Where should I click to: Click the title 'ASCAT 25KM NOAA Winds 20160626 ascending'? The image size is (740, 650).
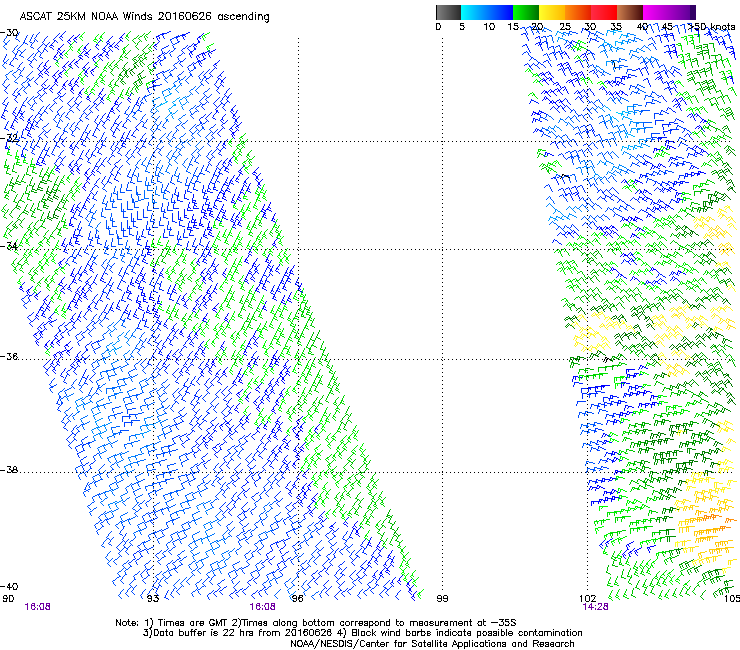[144, 17]
